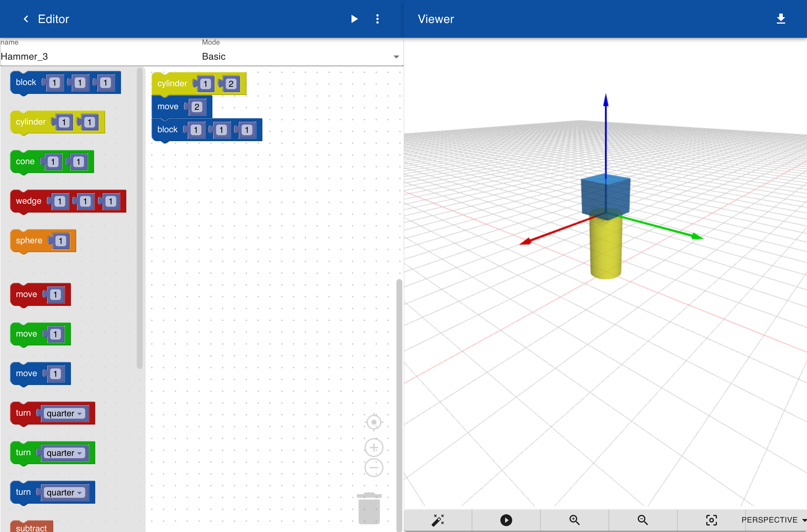Edit second value of toolbox cylinder block

point(89,122)
